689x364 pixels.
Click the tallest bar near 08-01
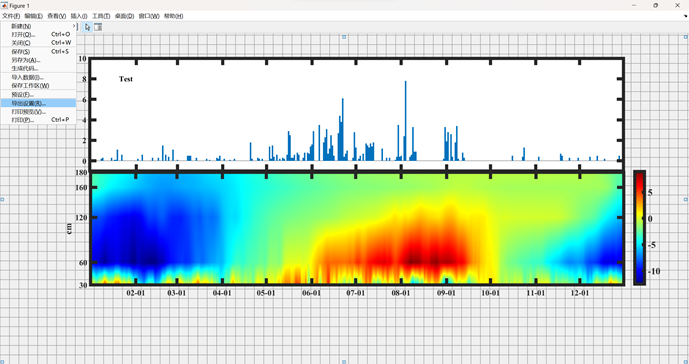coord(406,121)
